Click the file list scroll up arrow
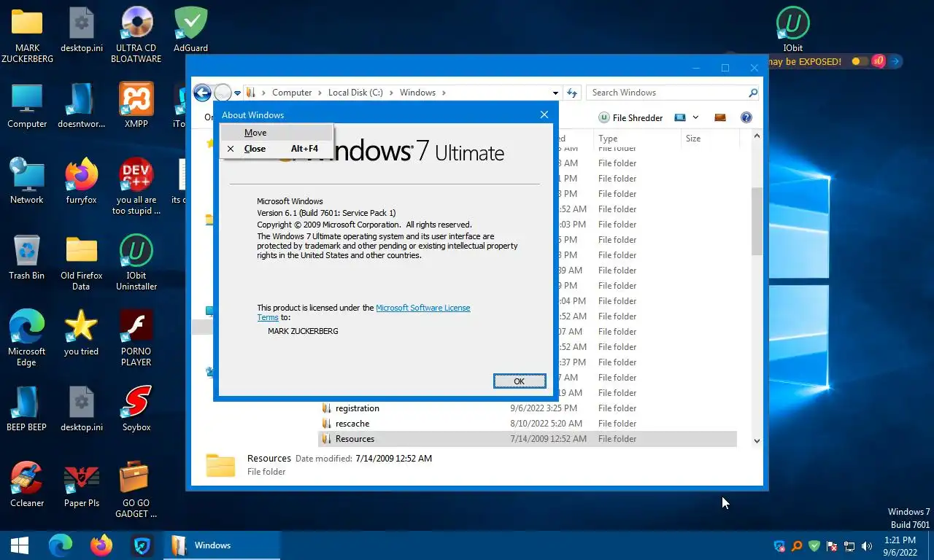The image size is (934, 560). point(757,136)
